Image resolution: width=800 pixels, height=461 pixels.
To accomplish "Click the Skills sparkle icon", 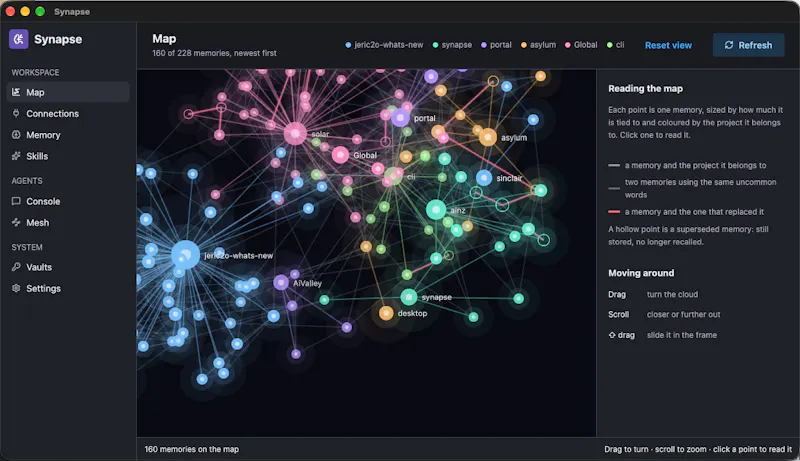I will point(16,156).
